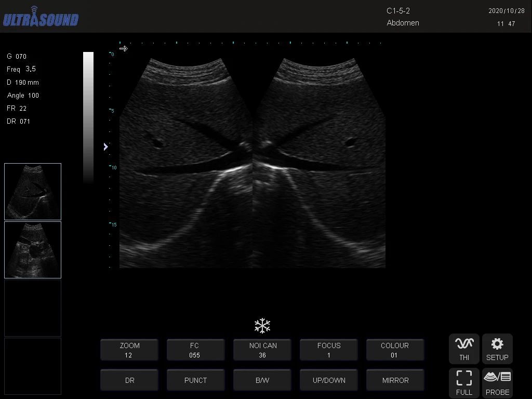
Task: Click the focus position arrow marker
Action: click(x=106, y=147)
